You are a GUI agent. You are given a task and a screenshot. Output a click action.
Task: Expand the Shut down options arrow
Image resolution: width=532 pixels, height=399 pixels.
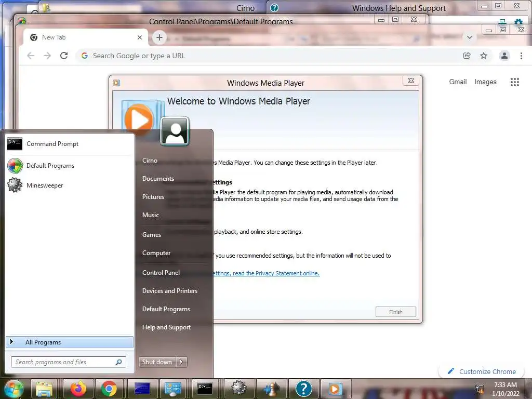[181, 362]
